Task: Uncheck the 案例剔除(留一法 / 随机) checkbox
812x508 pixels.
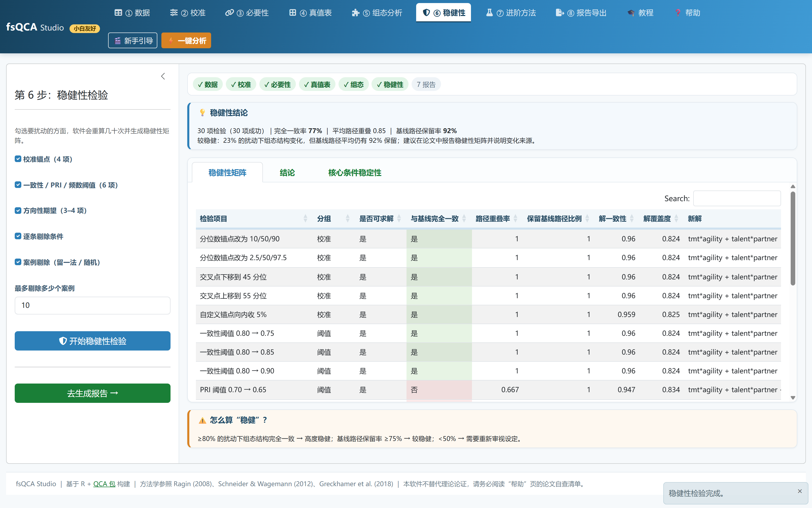Action: pyautogui.click(x=18, y=262)
